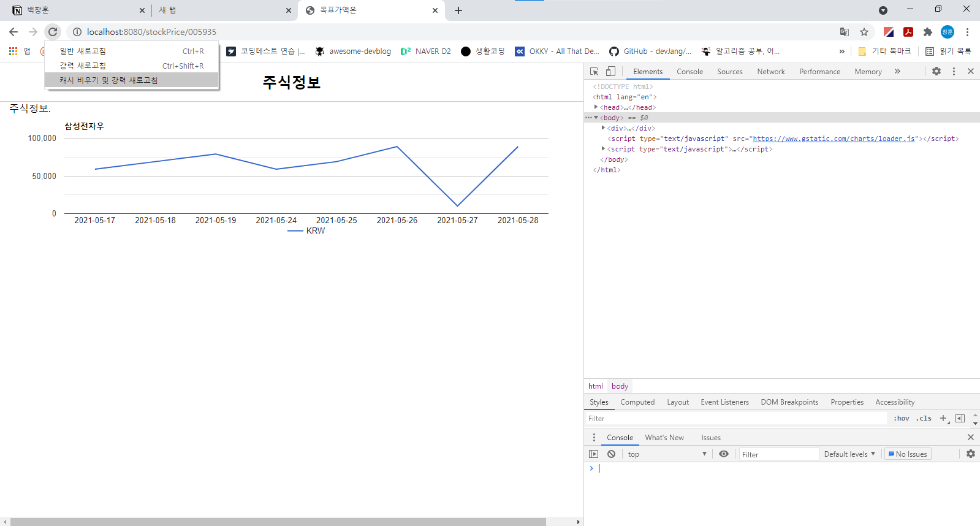Open the translate page icon
This screenshot has height=526, width=980.
pyautogui.click(x=845, y=32)
